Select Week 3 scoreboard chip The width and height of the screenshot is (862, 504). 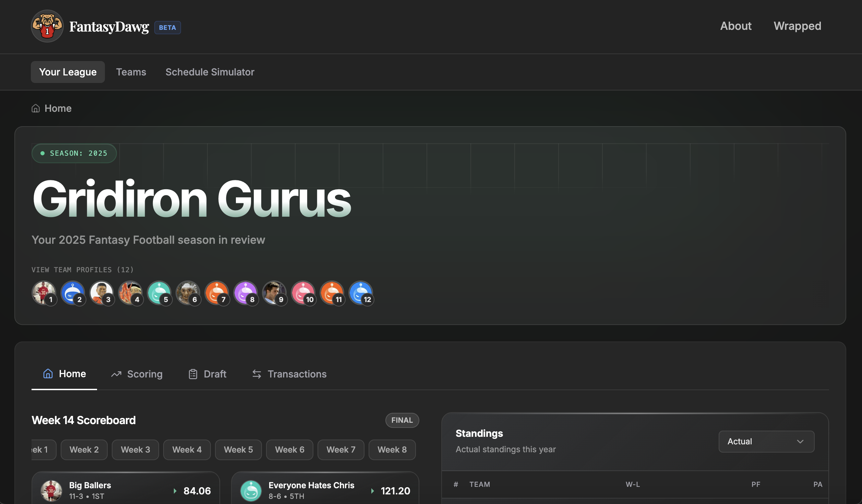[x=135, y=449]
